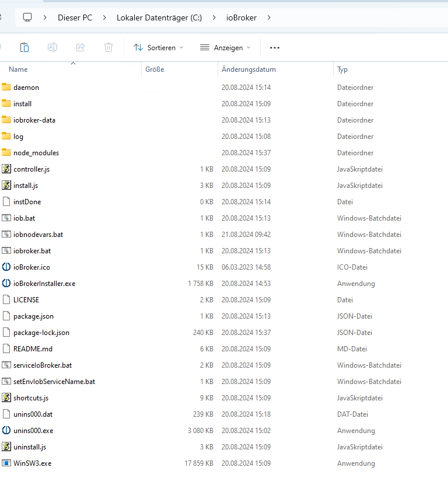Sort by the Größe column header
Viewport: 448px width, 499px height.
click(155, 69)
